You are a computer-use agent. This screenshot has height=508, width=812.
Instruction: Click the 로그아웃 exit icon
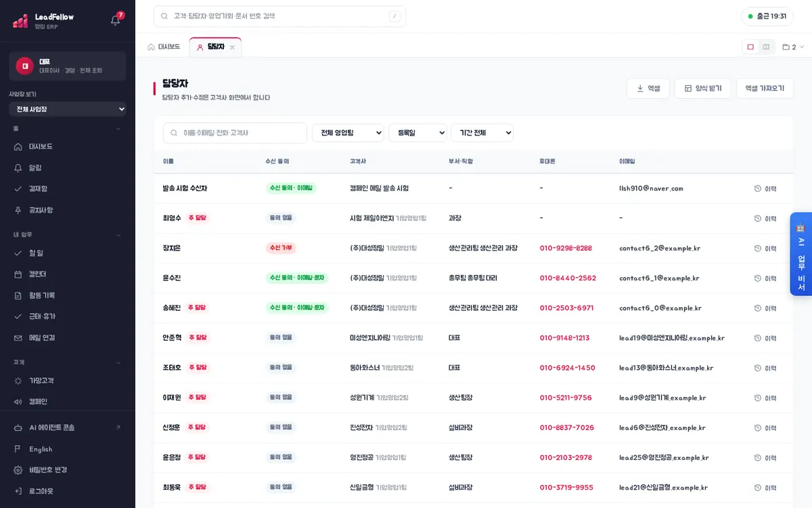pyautogui.click(x=18, y=491)
